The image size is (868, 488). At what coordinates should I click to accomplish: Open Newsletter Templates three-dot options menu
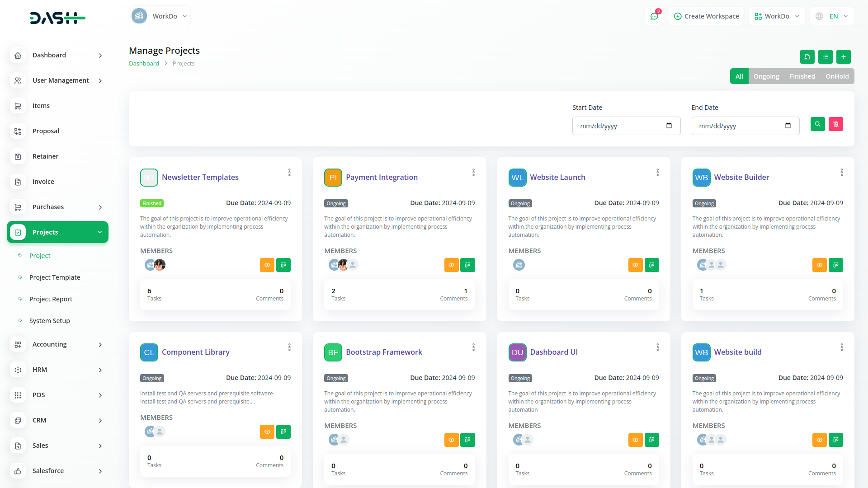click(x=289, y=173)
